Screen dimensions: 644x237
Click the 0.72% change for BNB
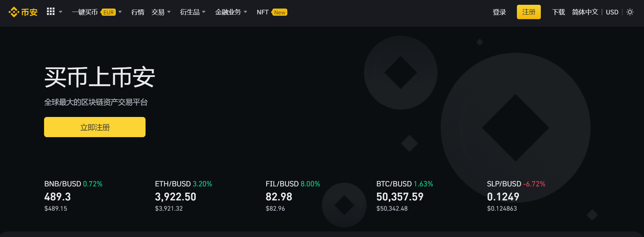point(93,184)
